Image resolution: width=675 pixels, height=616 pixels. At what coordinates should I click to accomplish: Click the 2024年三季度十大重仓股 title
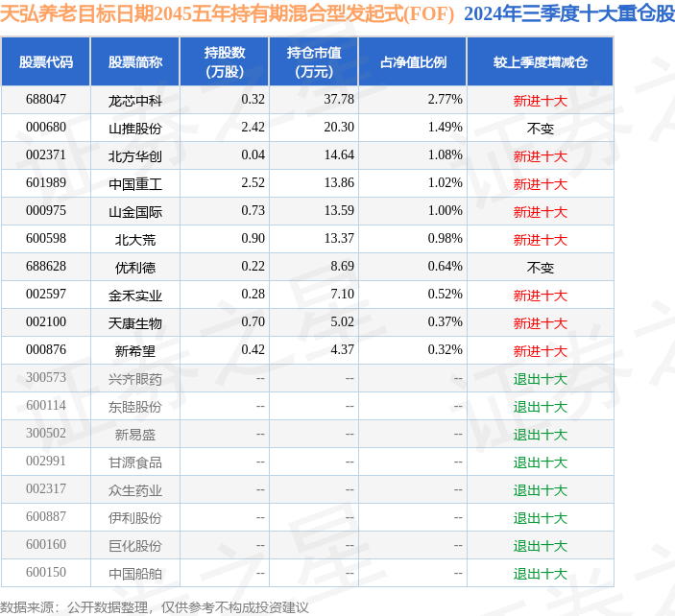(569, 13)
